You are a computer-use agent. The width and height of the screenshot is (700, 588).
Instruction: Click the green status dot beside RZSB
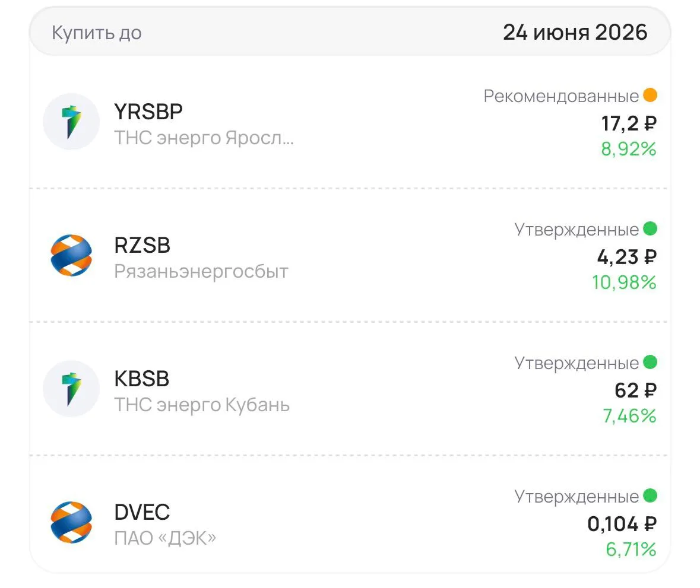click(x=650, y=228)
